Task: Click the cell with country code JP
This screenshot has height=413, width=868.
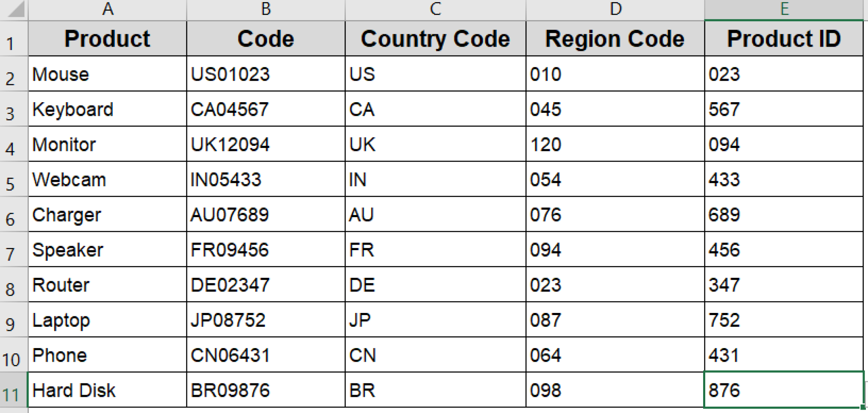Action: [435, 320]
